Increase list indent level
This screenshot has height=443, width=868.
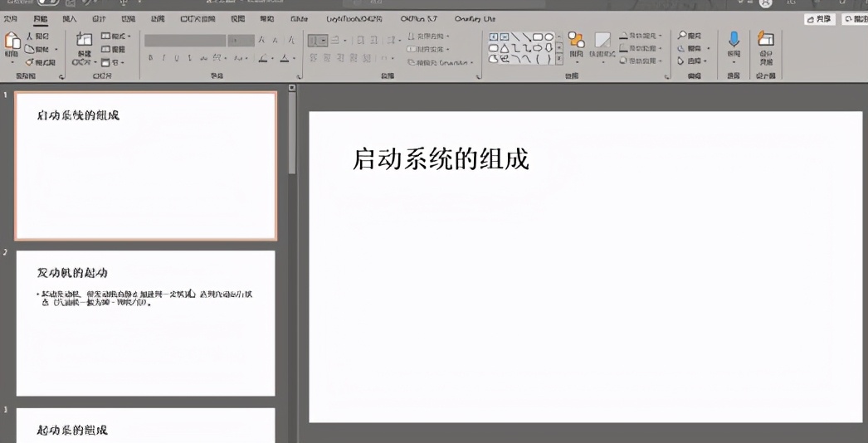[376, 41]
